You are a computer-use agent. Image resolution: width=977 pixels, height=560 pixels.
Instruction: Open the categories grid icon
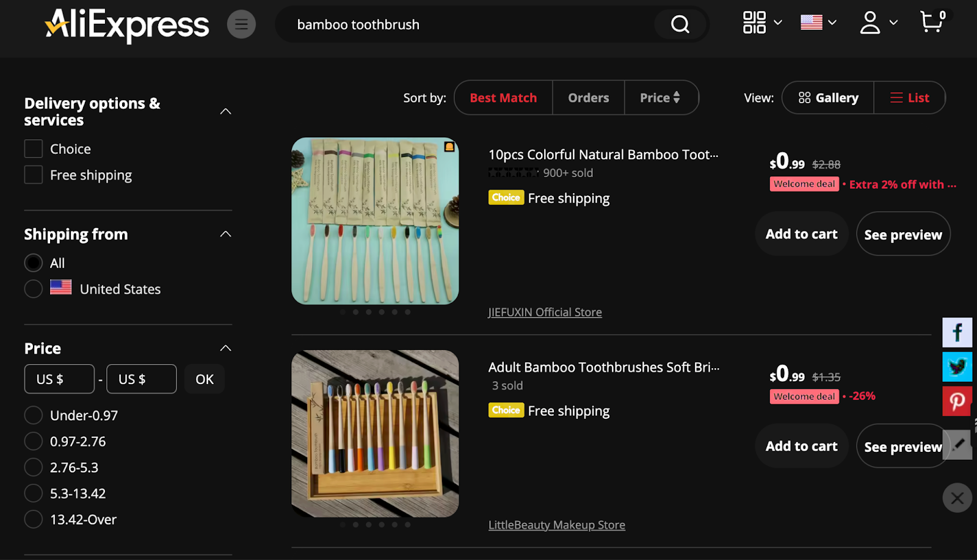coord(755,21)
